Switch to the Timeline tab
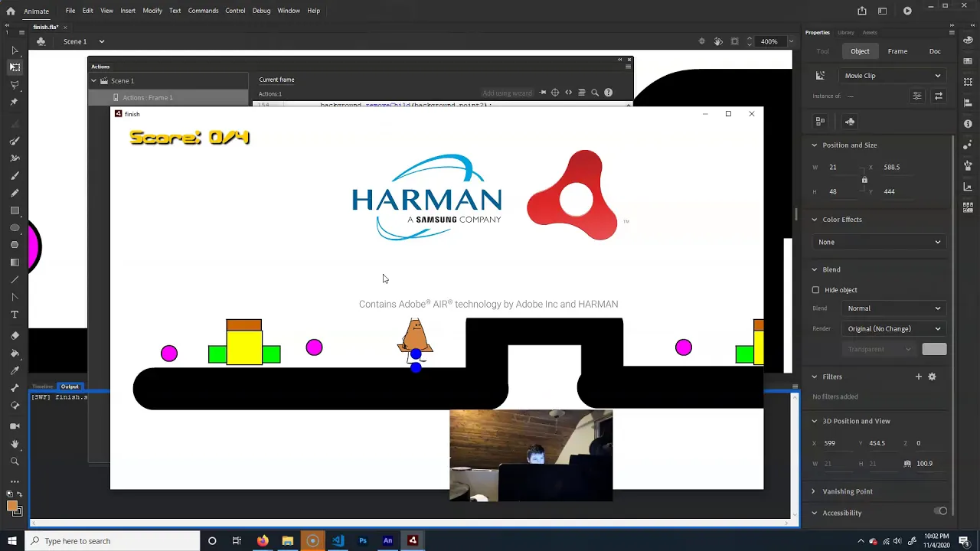 pyautogui.click(x=43, y=386)
